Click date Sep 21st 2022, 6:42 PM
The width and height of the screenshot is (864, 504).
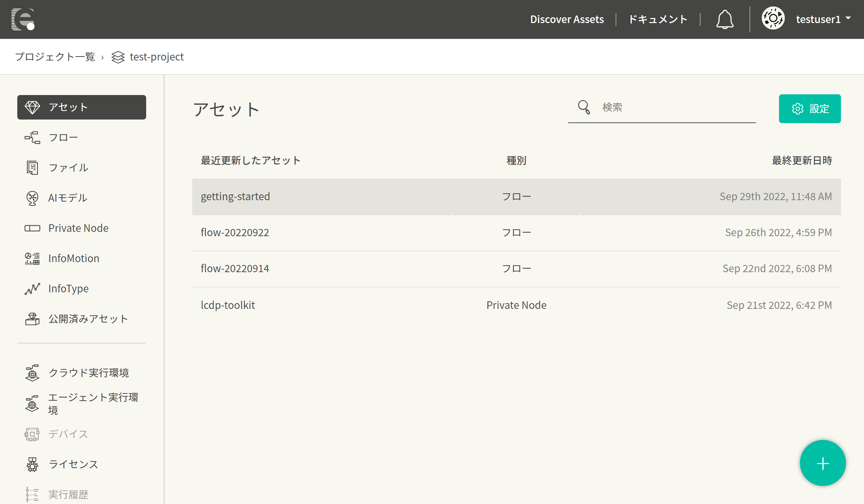(x=779, y=305)
